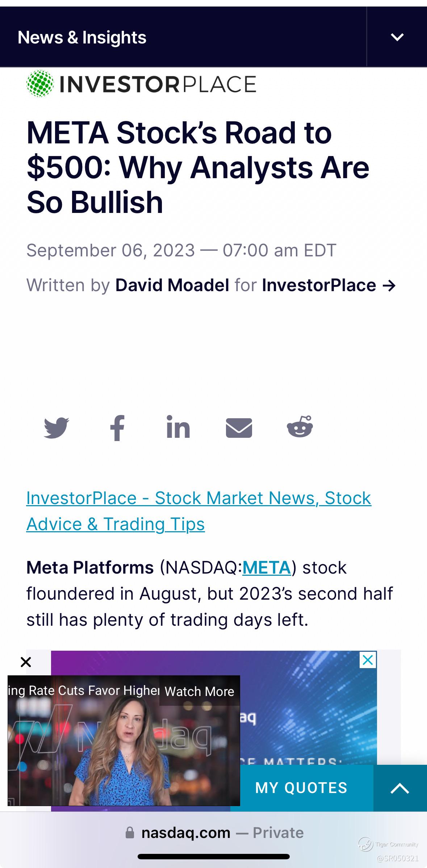
Task: Click Watch More on video
Action: [x=200, y=691]
